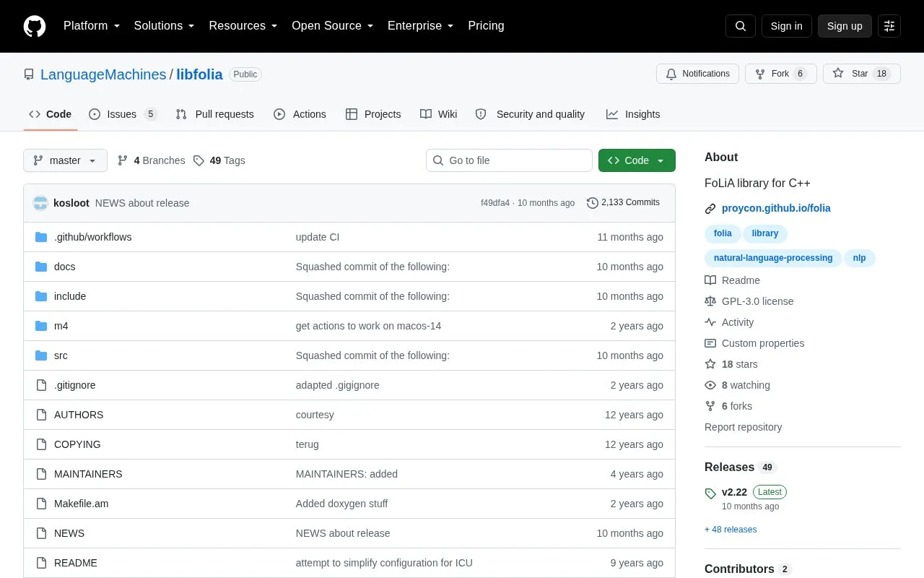The image size is (924, 578).
Task: Open the Report repository link
Action: (743, 427)
